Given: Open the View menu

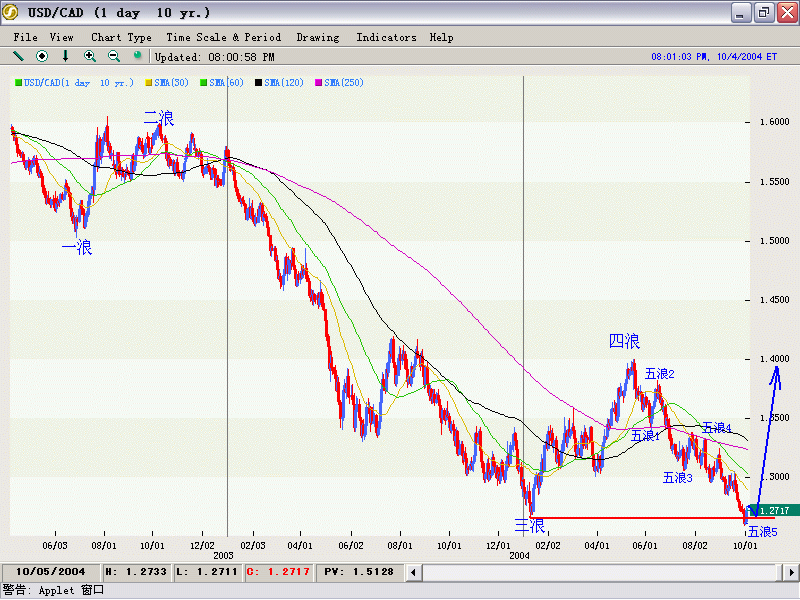Looking at the screenshot, I should click(62, 37).
